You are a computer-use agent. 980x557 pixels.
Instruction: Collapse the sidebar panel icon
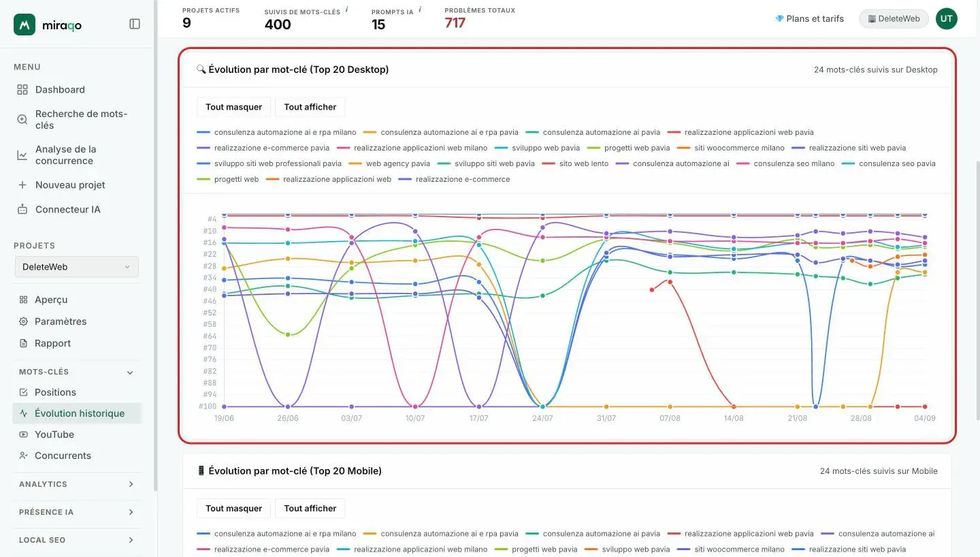coord(135,24)
